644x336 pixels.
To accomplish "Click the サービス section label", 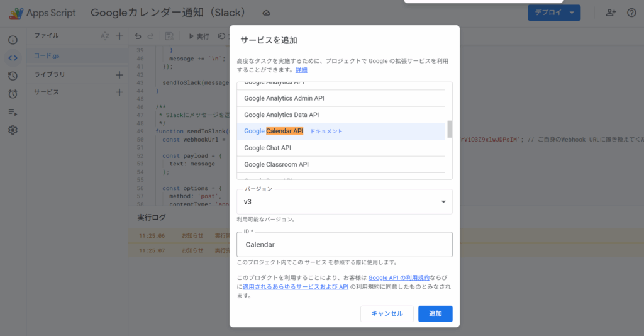I will pos(47,92).
